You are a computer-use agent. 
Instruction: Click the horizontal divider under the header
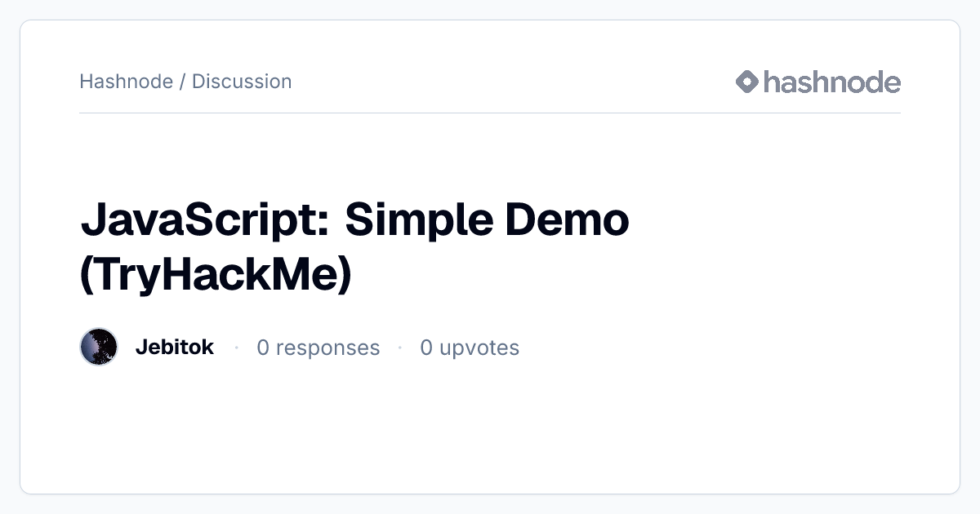point(490,113)
